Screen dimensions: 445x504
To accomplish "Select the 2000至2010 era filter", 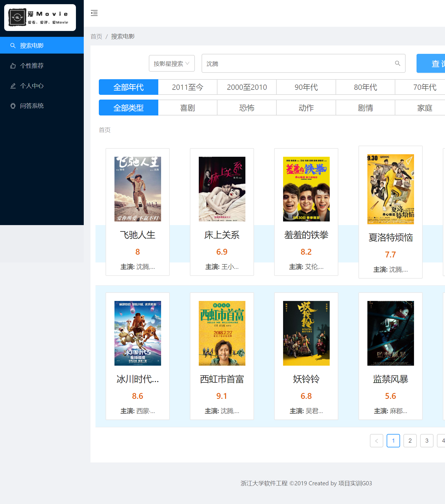I will pos(247,87).
